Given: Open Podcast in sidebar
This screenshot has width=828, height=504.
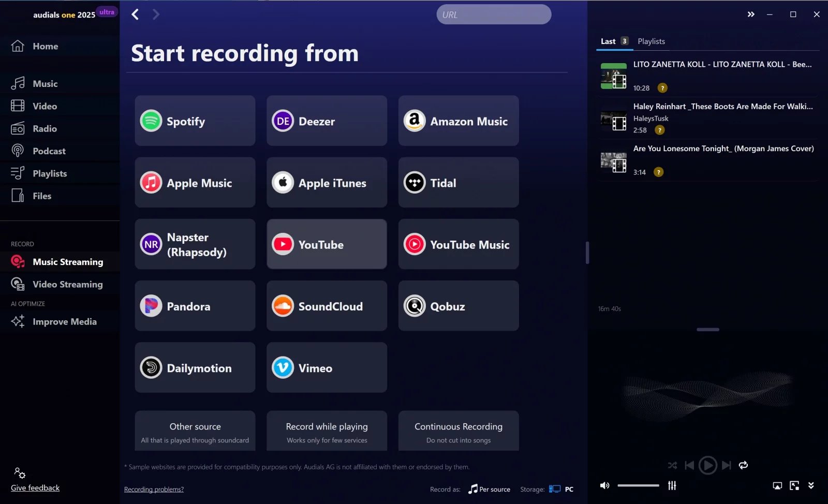Looking at the screenshot, I should pyautogui.click(x=60, y=151).
